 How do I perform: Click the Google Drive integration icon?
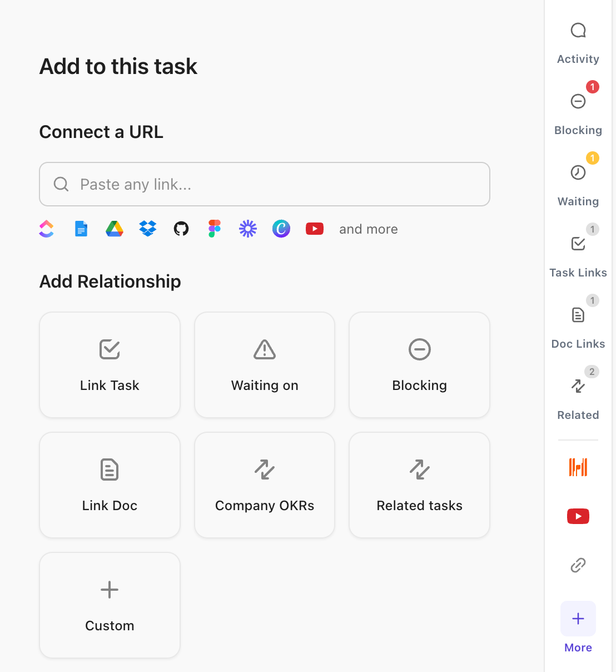tap(115, 229)
